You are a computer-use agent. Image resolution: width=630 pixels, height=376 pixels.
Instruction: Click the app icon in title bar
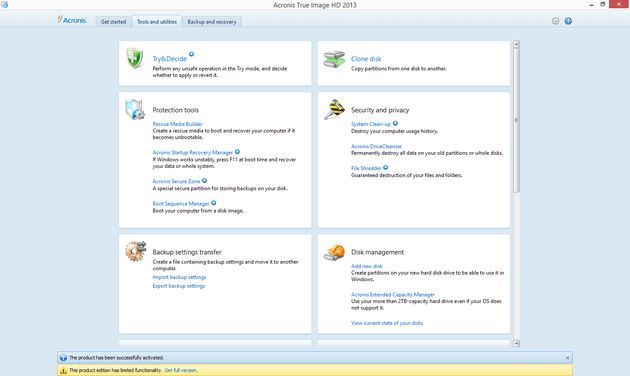click(4, 4)
